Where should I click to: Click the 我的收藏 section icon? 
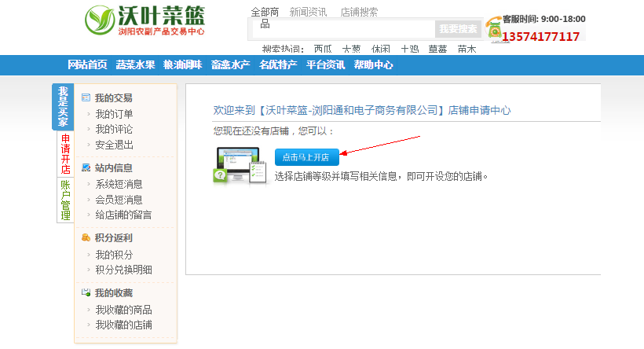(86, 292)
